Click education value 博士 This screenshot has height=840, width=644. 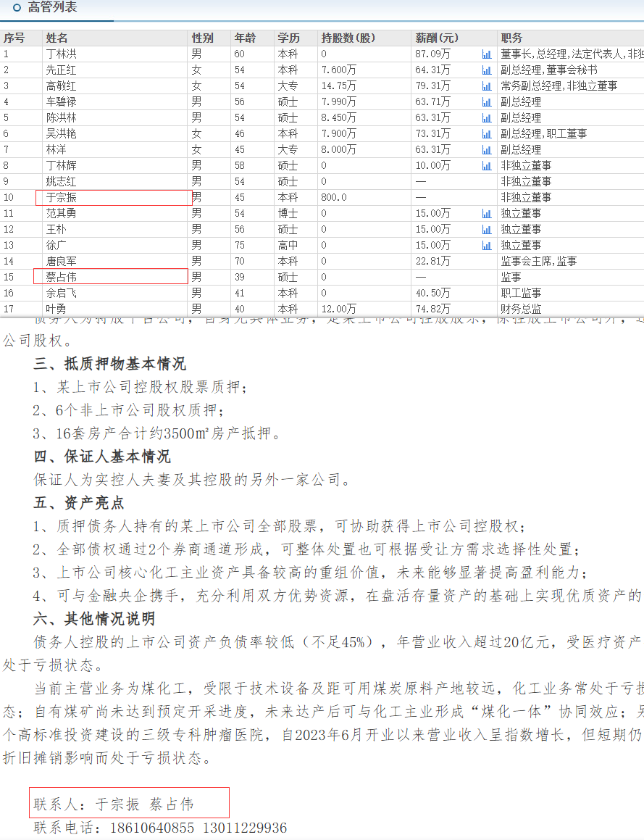click(288, 213)
